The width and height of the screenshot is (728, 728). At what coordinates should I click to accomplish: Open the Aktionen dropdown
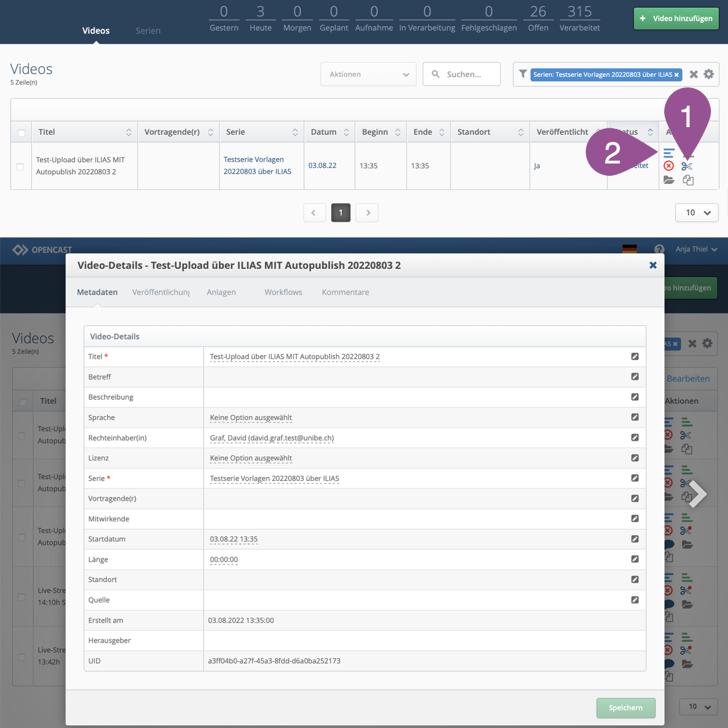coord(368,74)
